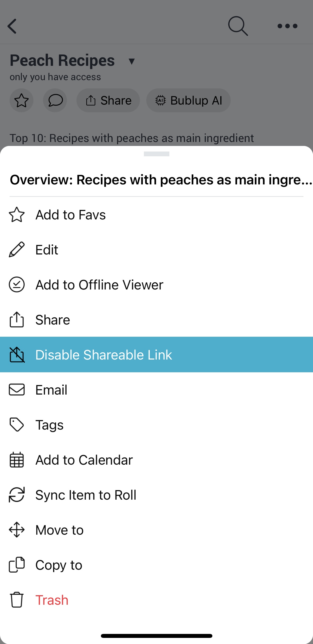Screen dimensions: 313x644
Task: Tap the back arrow icon
Action: [x=12, y=26]
